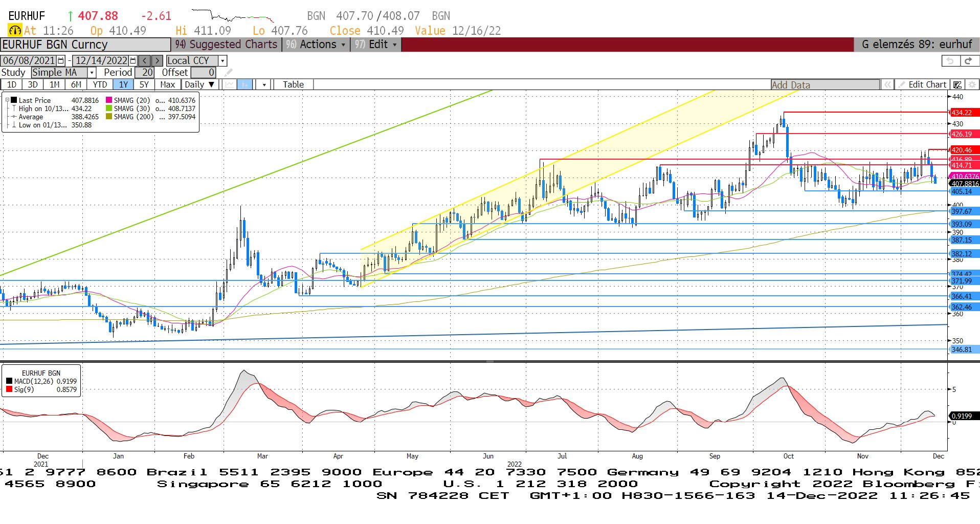Click the undo arrow button
Image resolution: width=980 pixels, height=524 pixels.
[950, 60]
